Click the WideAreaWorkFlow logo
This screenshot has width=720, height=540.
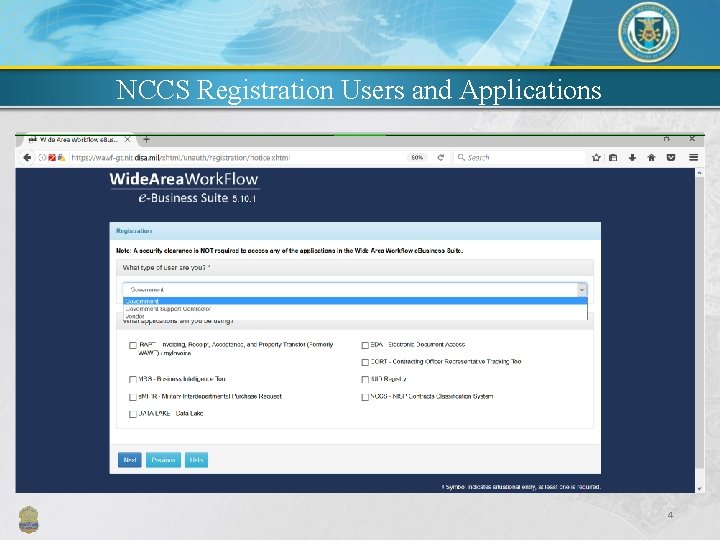[x=184, y=188]
